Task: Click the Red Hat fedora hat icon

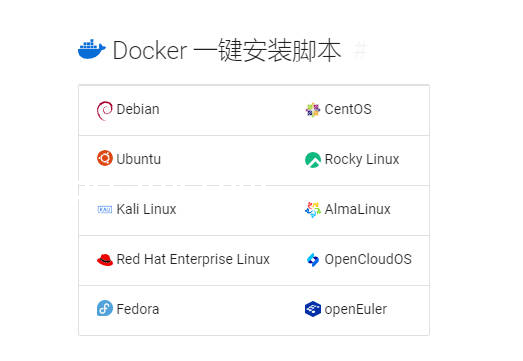Action: (105, 259)
